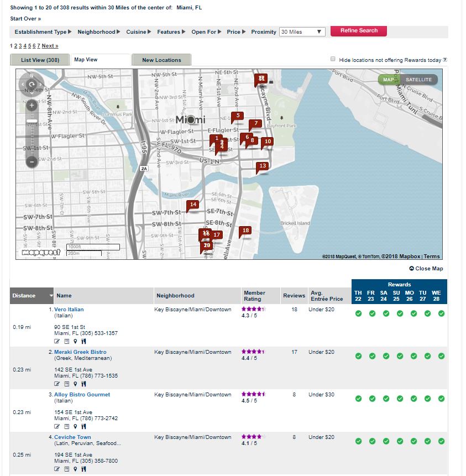This screenshot has height=476, width=466.
Task: Click the pencil icon for Alloy Bistro Gourmet
Action: 57,426
